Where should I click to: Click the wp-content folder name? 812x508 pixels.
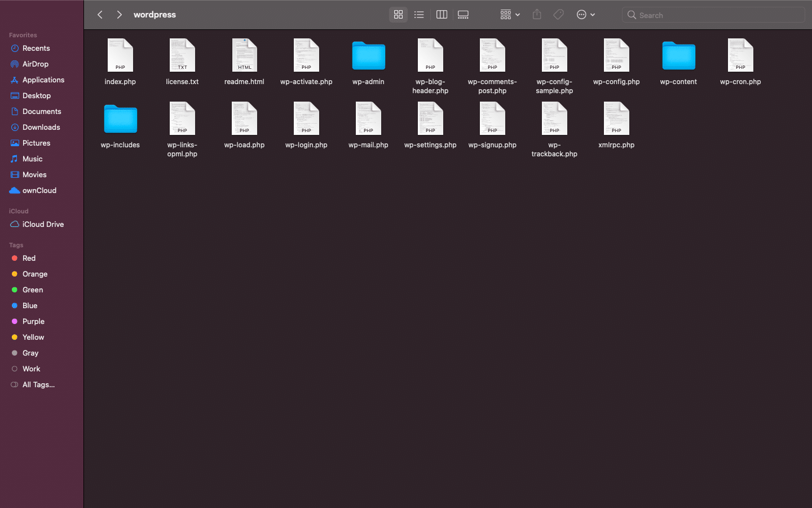678,82
